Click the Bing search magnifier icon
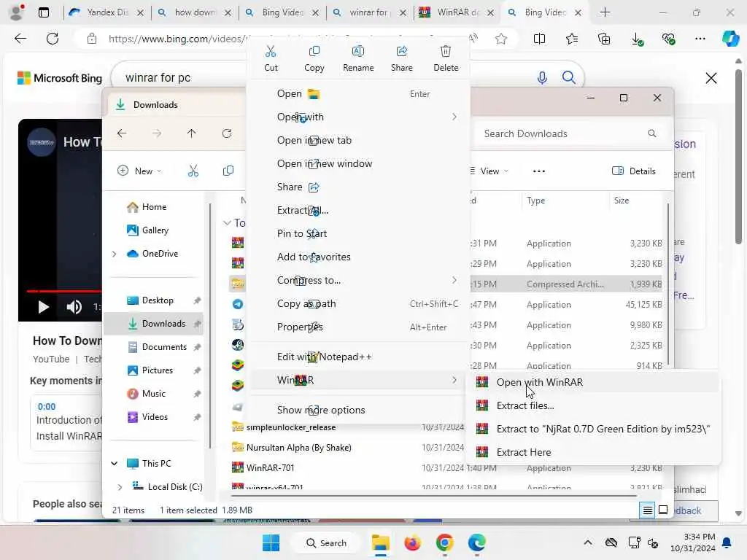This screenshot has height=560, width=747. point(568,77)
